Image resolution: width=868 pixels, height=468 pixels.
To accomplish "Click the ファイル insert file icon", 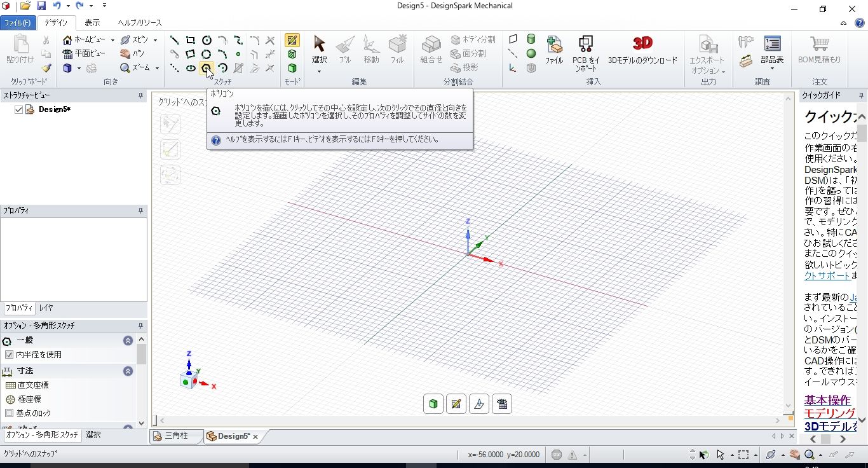I will [554, 44].
